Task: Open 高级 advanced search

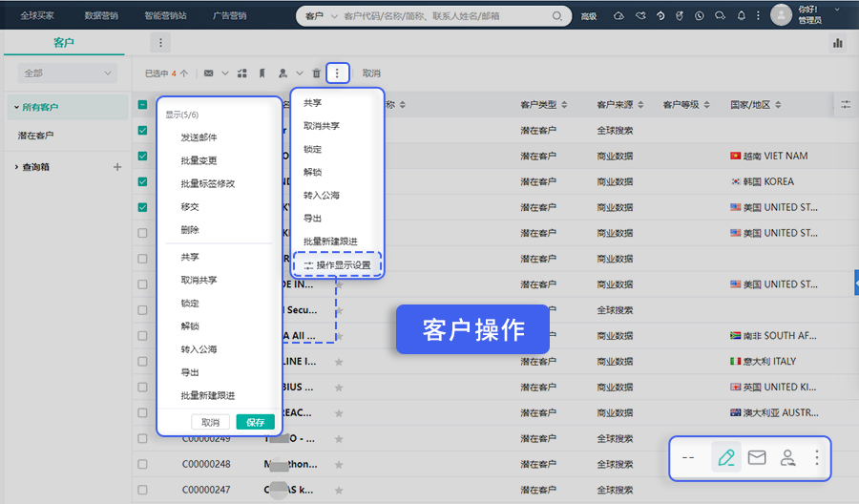Action: pos(589,16)
